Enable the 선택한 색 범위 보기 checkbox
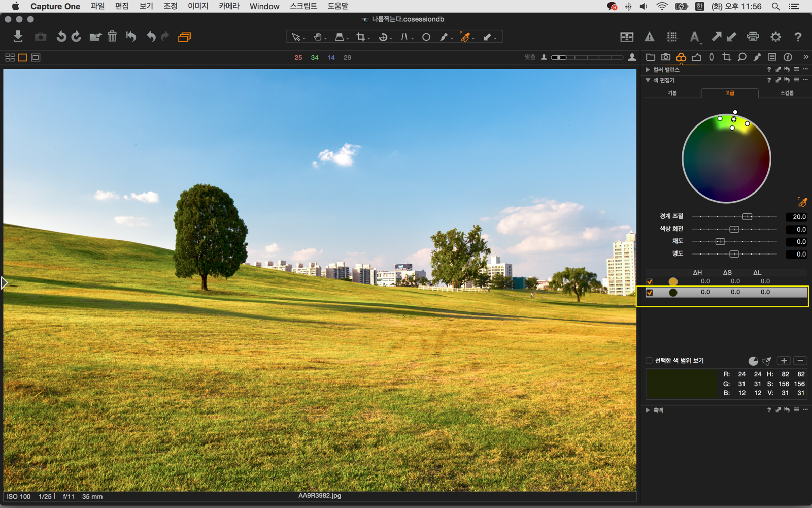Viewport: 812px width, 508px height. pyautogui.click(x=649, y=361)
